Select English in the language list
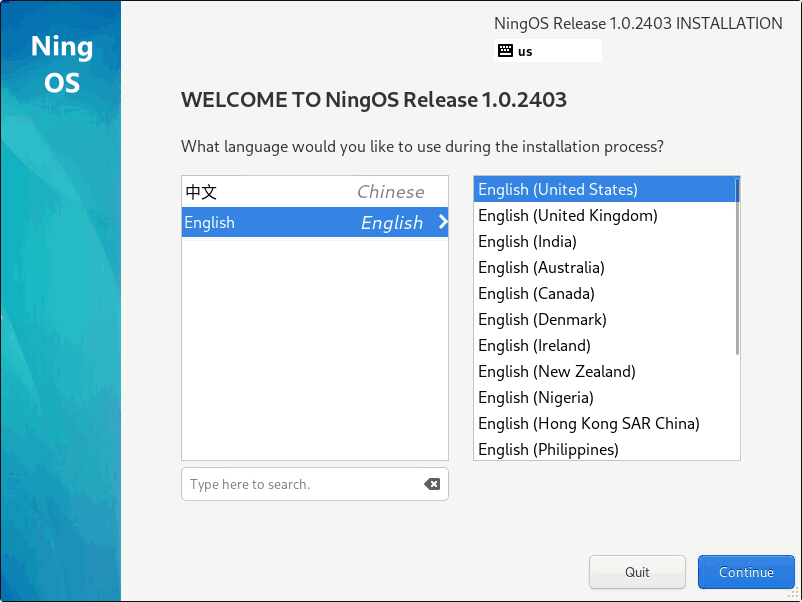This screenshot has width=802, height=602. point(315,222)
